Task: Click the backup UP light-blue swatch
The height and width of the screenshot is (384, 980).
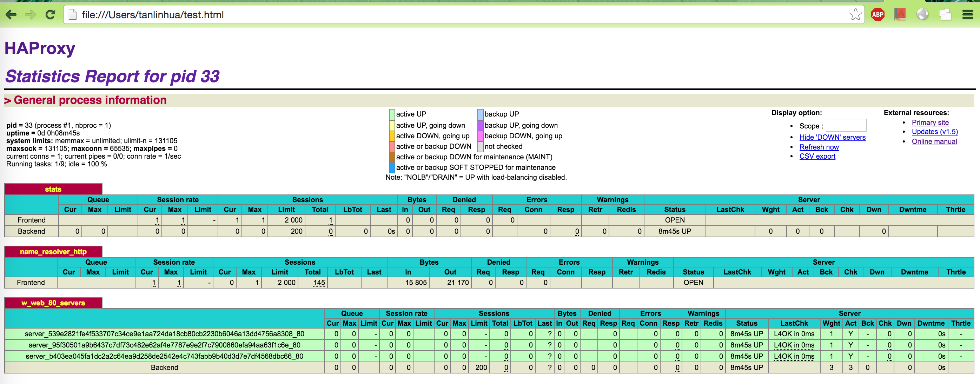Action: 481,114
